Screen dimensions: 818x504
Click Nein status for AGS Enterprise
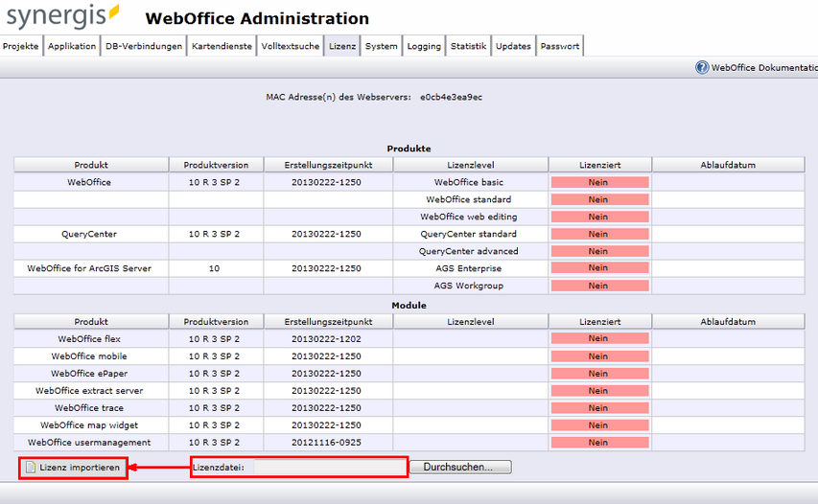coord(600,268)
